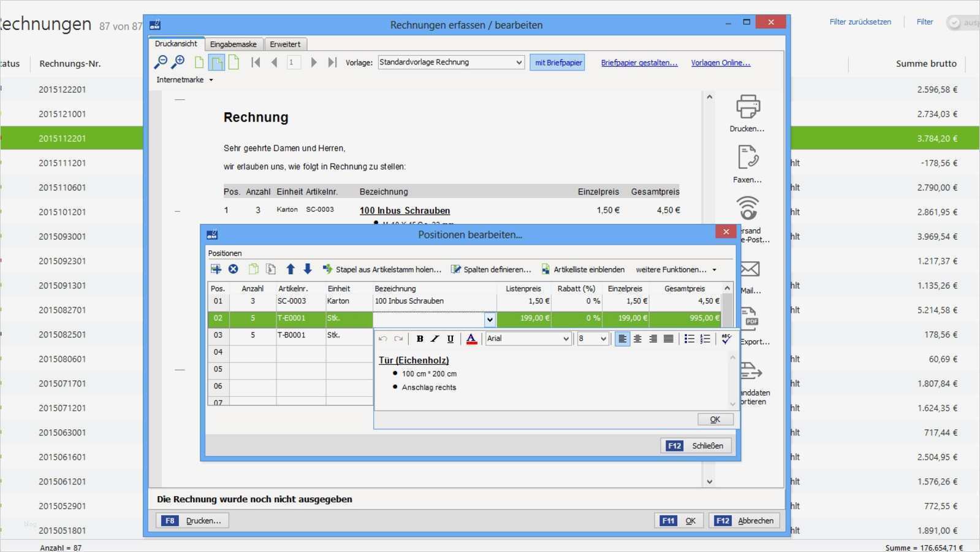Insert a bulleted list in text editor
Viewport: 980px width, 552px height.
pyautogui.click(x=689, y=339)
